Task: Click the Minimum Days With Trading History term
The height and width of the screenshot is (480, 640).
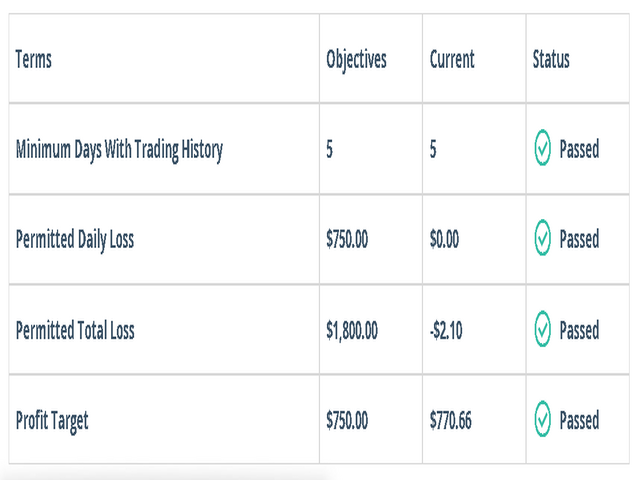Action: tap(119, 150)
